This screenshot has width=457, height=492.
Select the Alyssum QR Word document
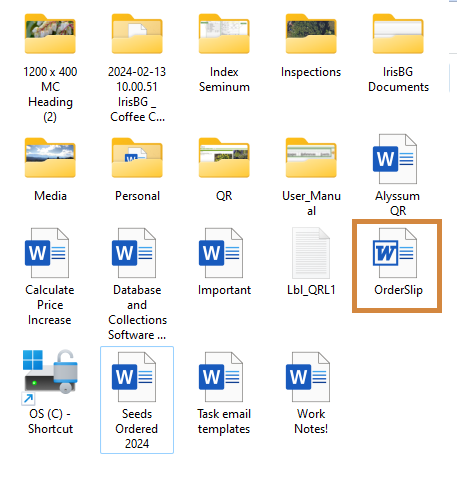(x=395, y=159)
